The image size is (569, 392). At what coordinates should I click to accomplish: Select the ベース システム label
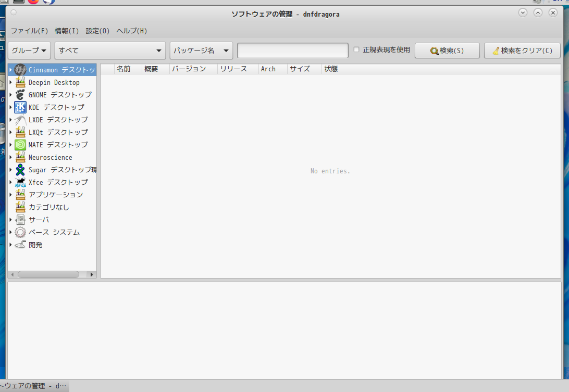(x=54, y=232)
